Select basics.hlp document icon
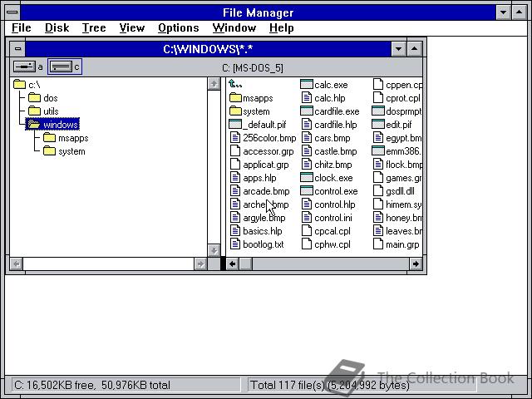This screenshot has height=399, width=532. click(235, 231)
